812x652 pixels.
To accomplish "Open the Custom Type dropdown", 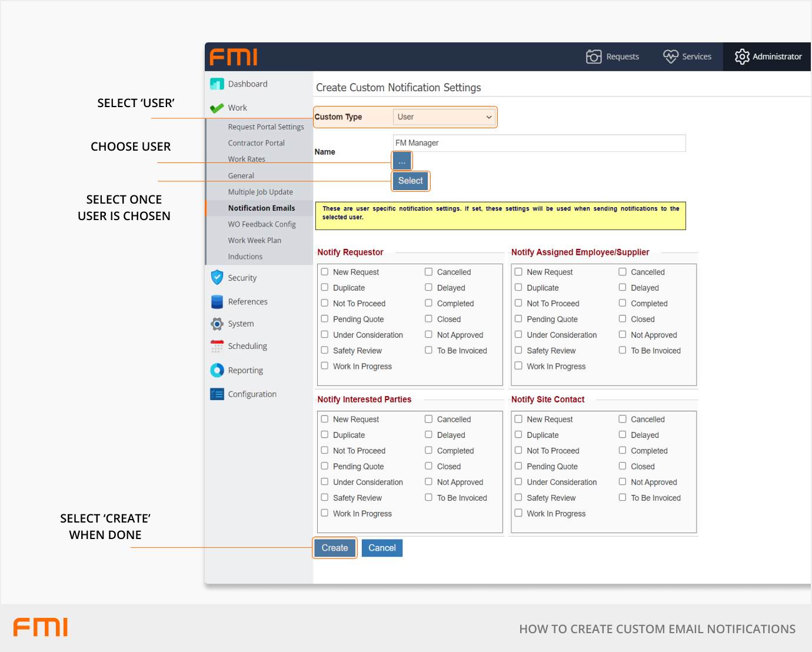I will click(x=444, y=117).
